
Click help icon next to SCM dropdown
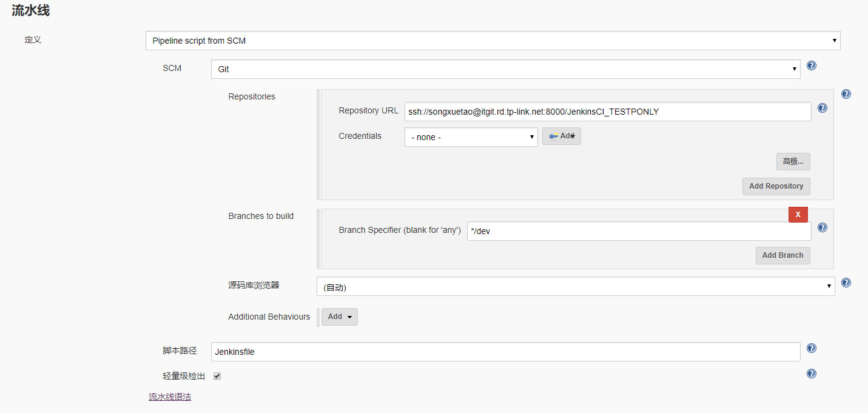pos(812,65)
